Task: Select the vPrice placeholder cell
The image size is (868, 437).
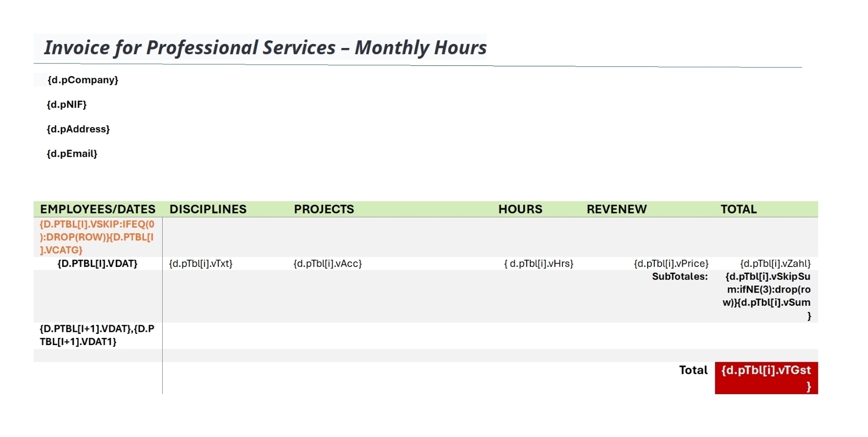Action: click(671, 263)
